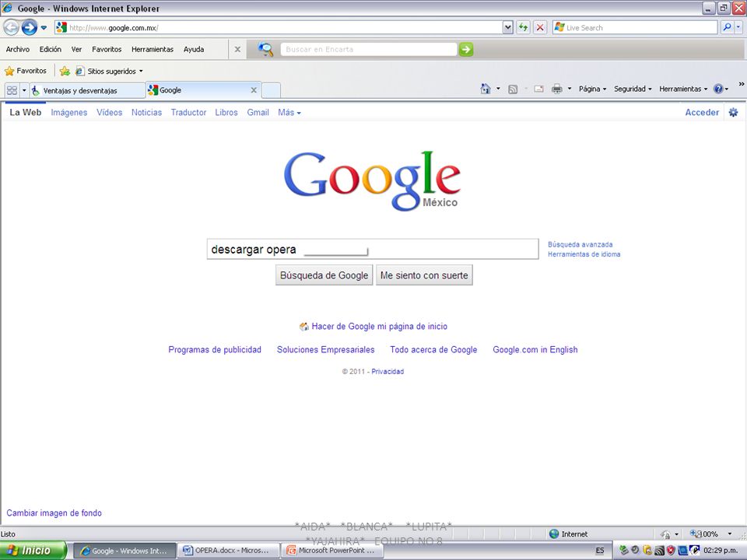Switch to the Ventajas y desventajas tab
The image size is (747, 560).
87,90
